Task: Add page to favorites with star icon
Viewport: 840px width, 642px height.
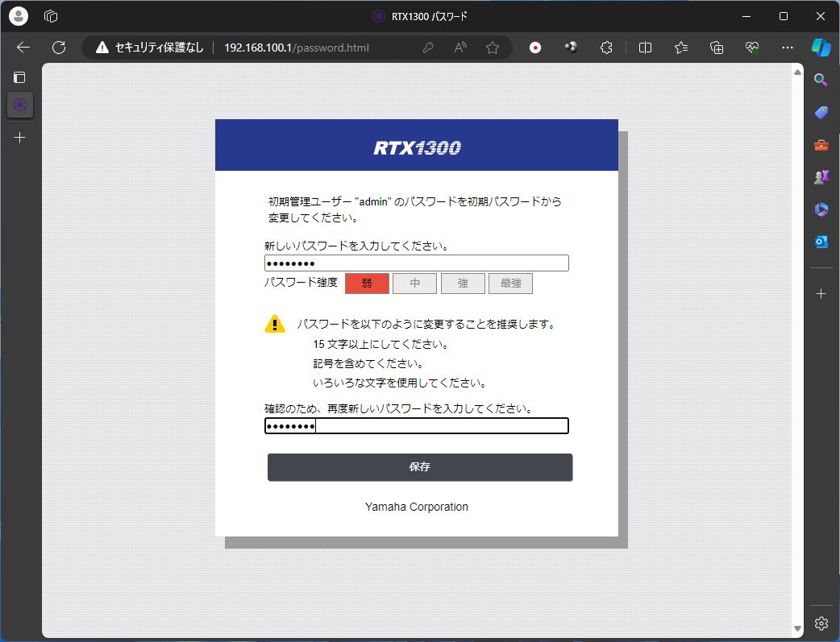Action: (493, 48)
